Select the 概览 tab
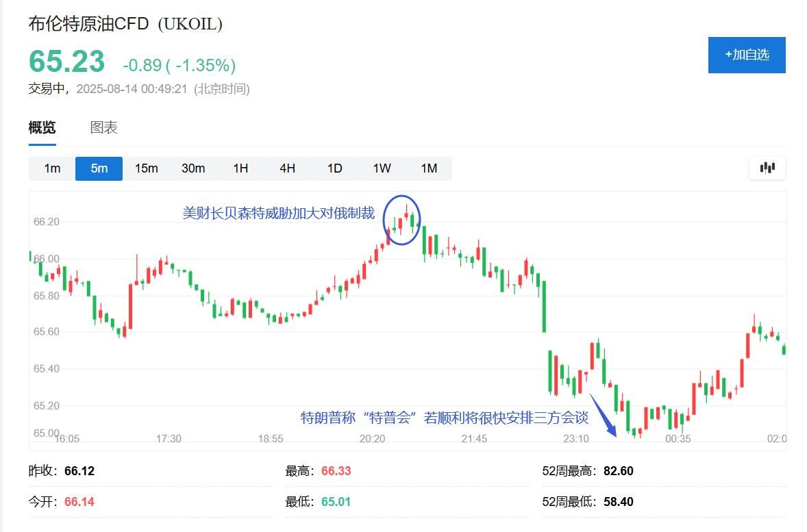The width and height of the screenshot is (807, 532). click(x=41, y=127)
